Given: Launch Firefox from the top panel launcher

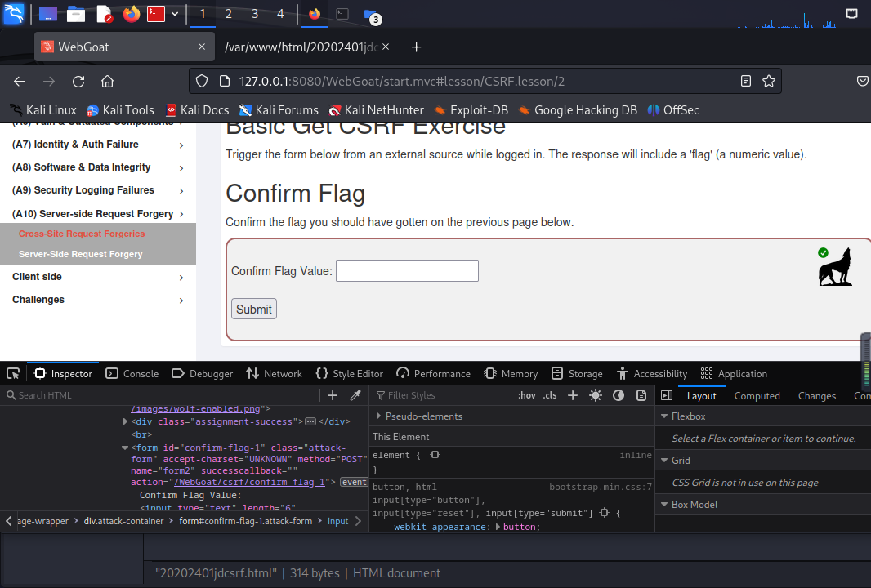Looking at the screenshot, I should click(x=132, y=14).
